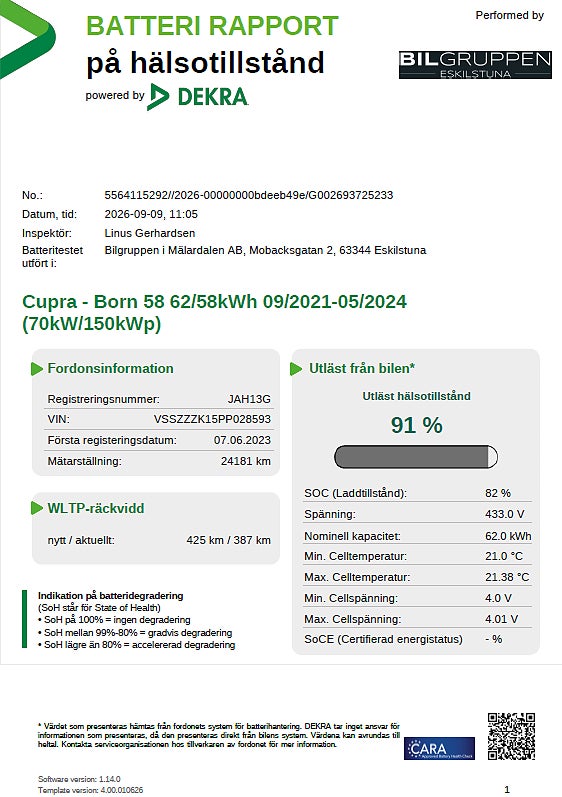The height and width of the screenshot is (797, 562).
Task: Click the Mätarställning value 24181 km
Action: pyautogui.click(x=245, y=462)
